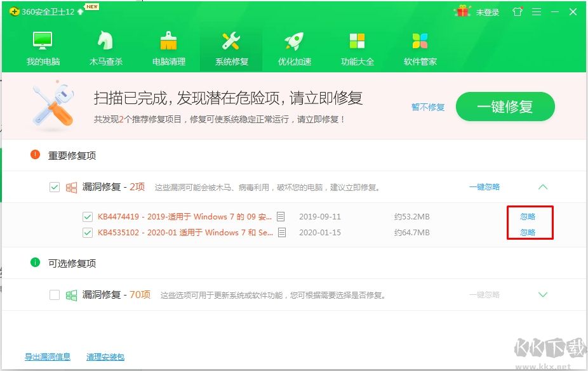Click 暂不修复 to skip repairs
This screenshot has width=588, height=371.
(x=427, y=107)
